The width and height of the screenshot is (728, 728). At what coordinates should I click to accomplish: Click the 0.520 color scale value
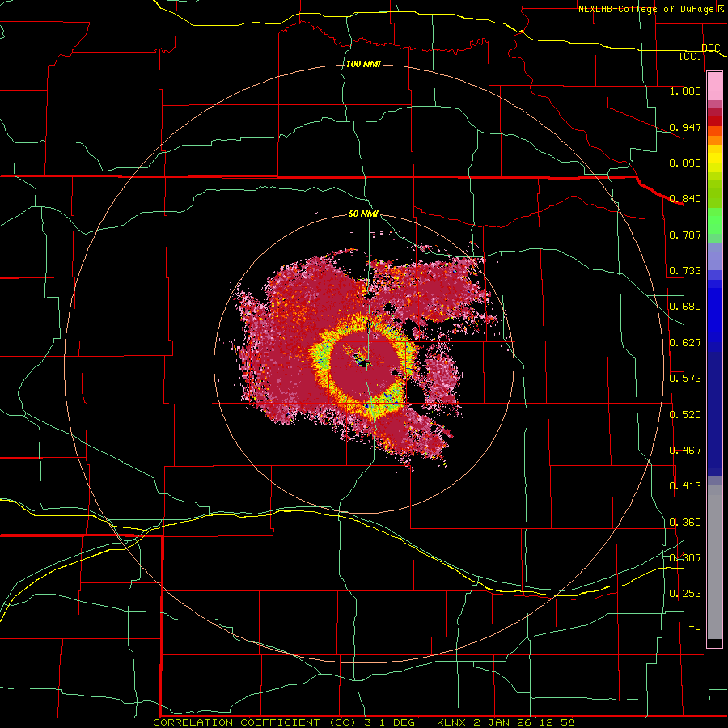[685, 415]
